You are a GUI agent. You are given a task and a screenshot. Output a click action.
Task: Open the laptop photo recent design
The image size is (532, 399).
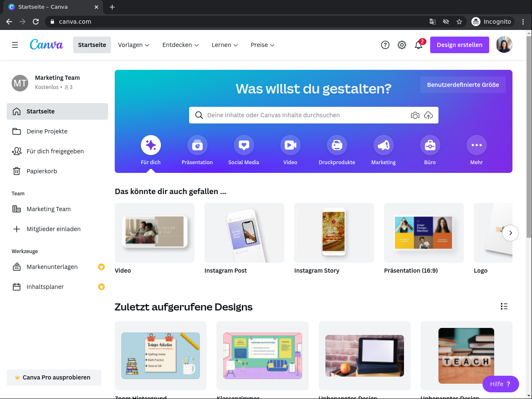365,356
